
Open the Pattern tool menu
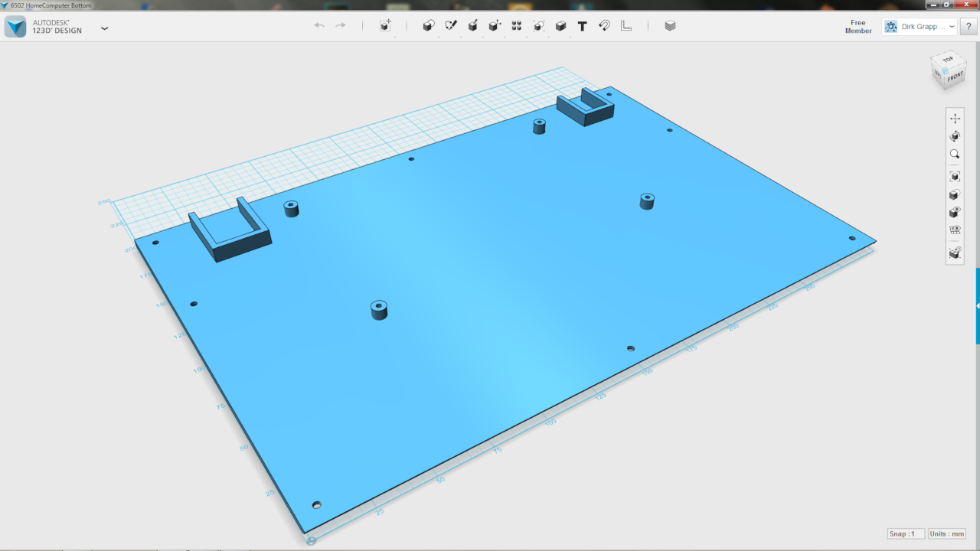tap(517, 26)
